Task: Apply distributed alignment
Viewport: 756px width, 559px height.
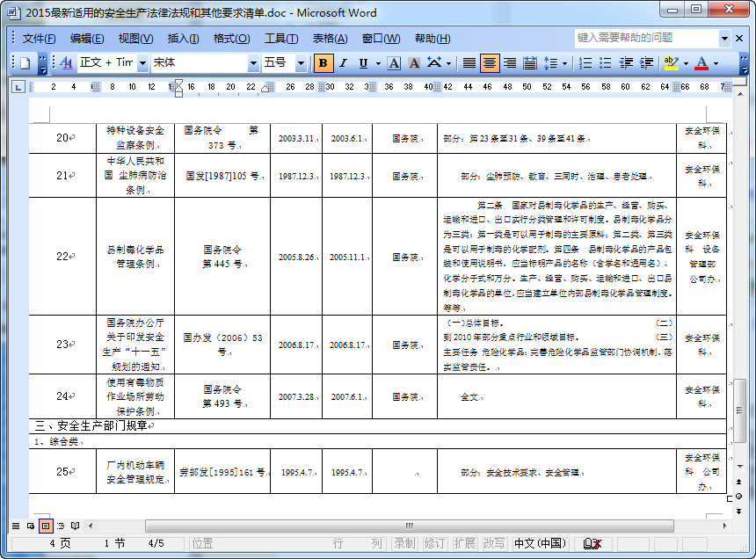Action: (x=530, y=63)
